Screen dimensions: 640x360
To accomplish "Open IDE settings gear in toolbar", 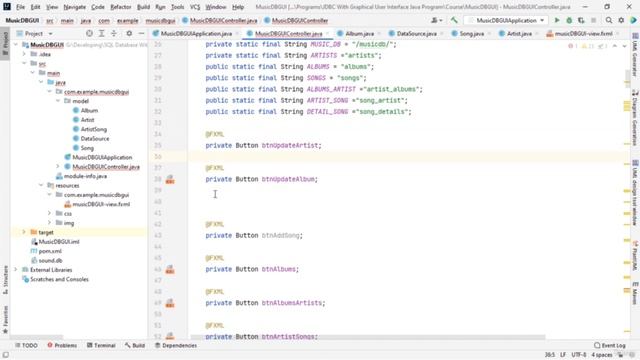I will click(621, 20).
